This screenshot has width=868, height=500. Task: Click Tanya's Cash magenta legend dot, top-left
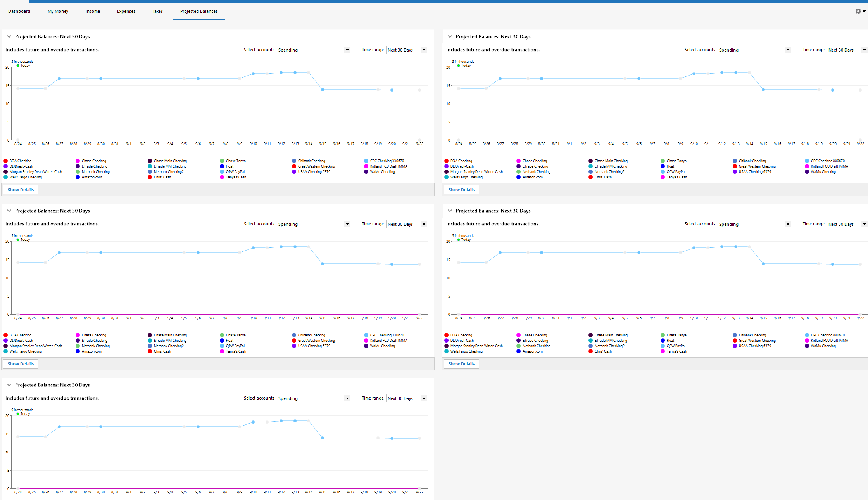[x=222, y=177]
